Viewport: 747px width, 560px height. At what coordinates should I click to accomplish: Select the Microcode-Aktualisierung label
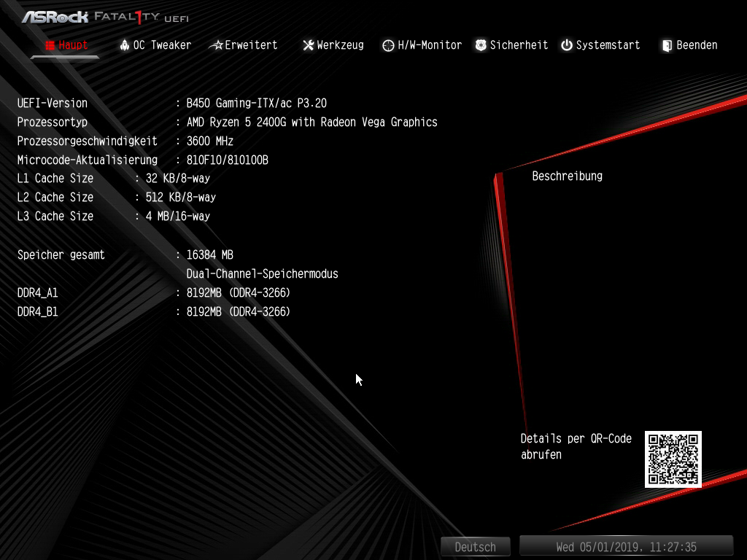(88, 160)
